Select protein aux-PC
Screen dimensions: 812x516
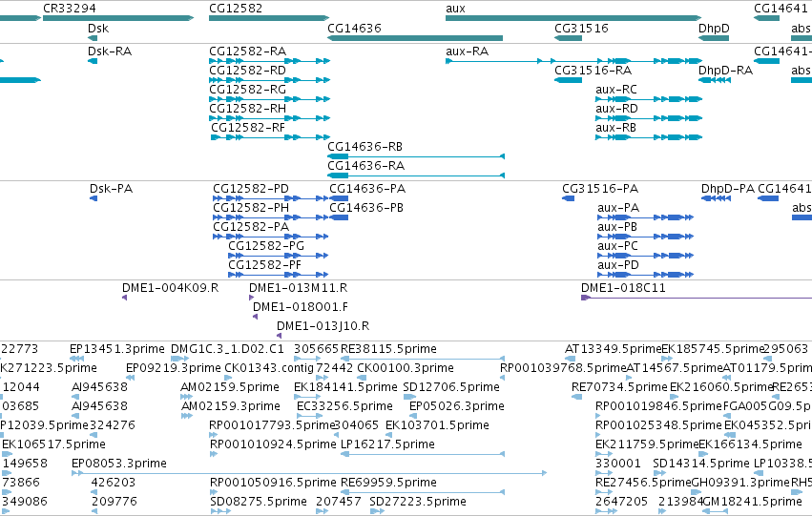point(617,246)
